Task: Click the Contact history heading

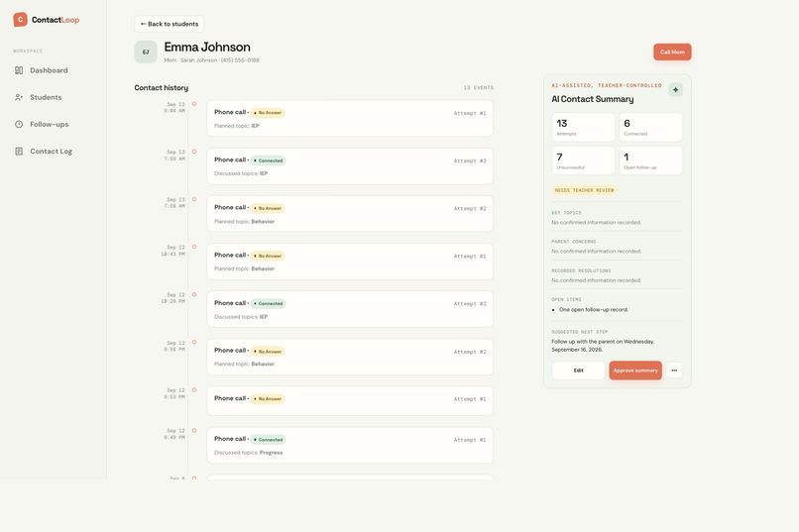Action: [161, 87]
